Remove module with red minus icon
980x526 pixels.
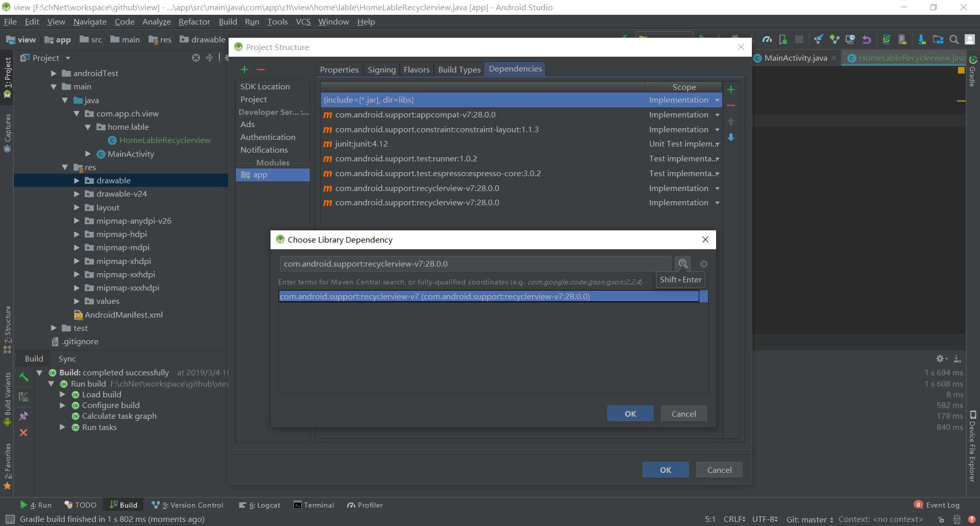coord(261,69)
